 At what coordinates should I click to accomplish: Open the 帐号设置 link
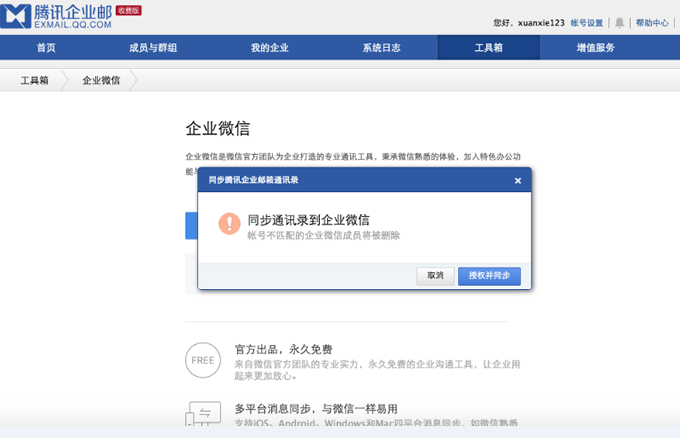[x=587, y=22]
